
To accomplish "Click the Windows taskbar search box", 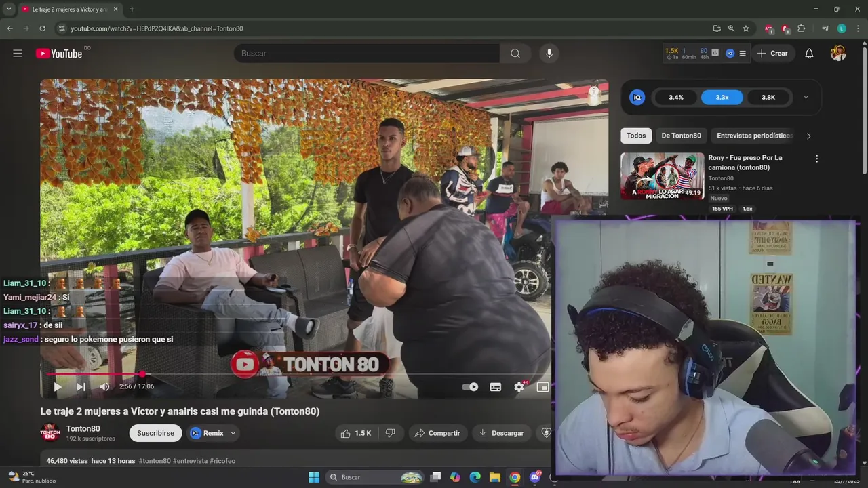I will [375, 477].
